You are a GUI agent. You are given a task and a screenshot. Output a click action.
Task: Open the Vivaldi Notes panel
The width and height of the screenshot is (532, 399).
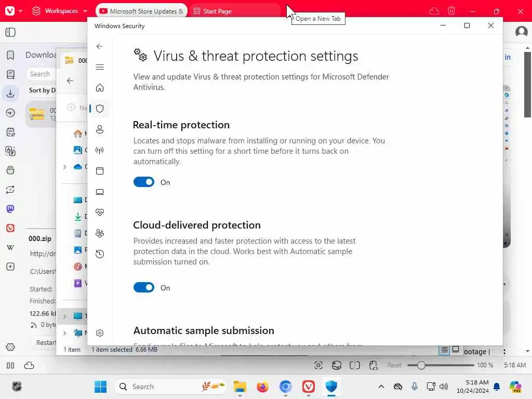[10, 132]
